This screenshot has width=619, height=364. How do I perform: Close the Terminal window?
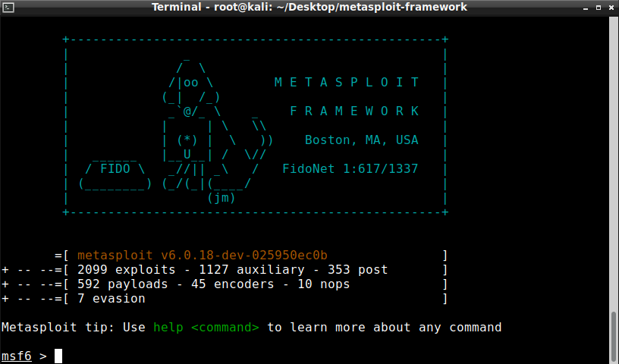pyautogui.click(x=610, y=7)
